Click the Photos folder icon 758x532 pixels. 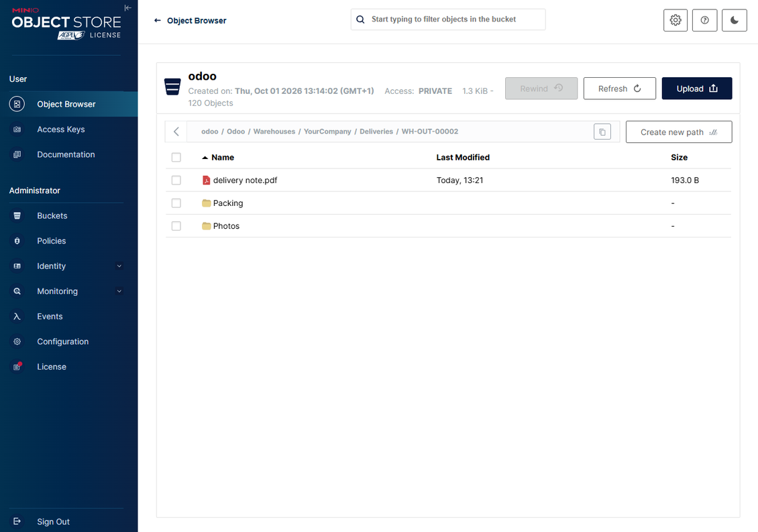click(207, 226)
